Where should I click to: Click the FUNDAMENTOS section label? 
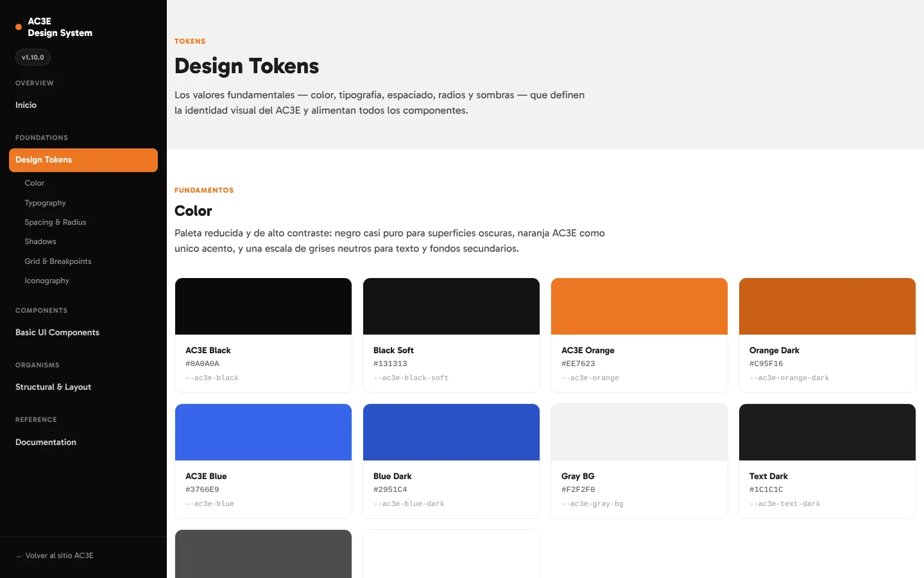click(204, 190)
